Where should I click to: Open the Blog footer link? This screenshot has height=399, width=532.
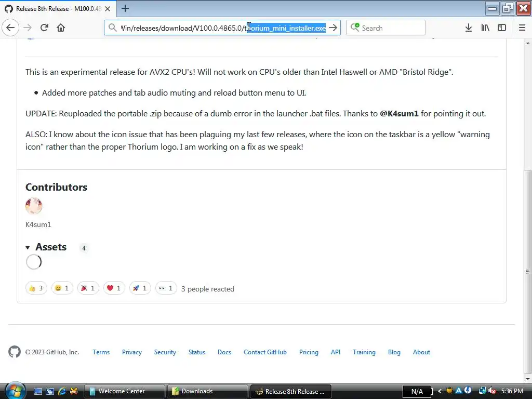(394, 352)
